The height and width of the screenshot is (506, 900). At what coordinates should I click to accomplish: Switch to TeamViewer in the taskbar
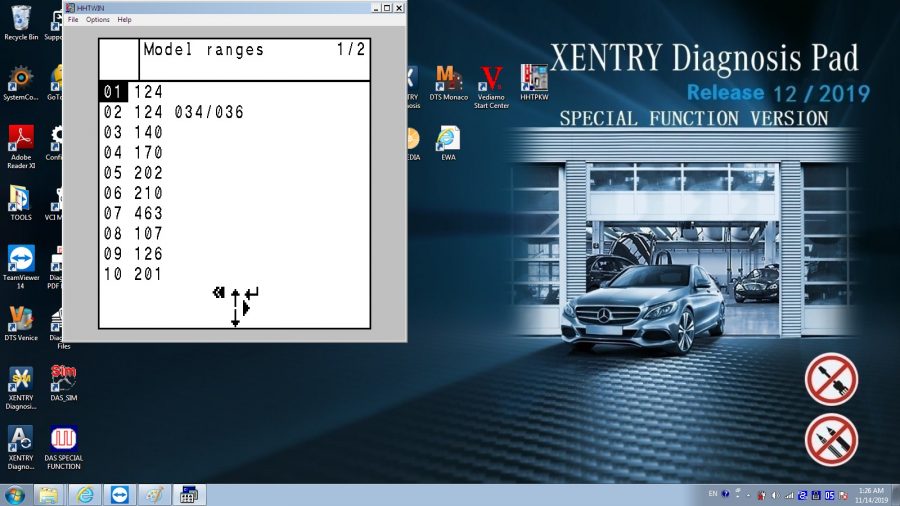pos(119,495)
